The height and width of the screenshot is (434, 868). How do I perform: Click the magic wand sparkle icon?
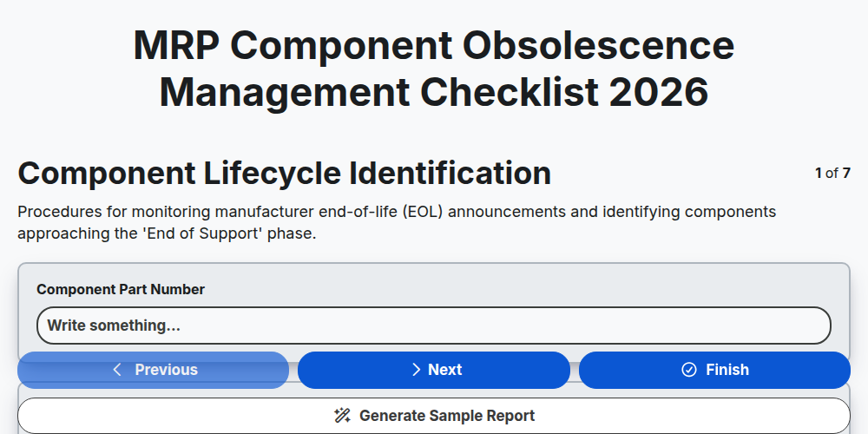tap(342, 416)
